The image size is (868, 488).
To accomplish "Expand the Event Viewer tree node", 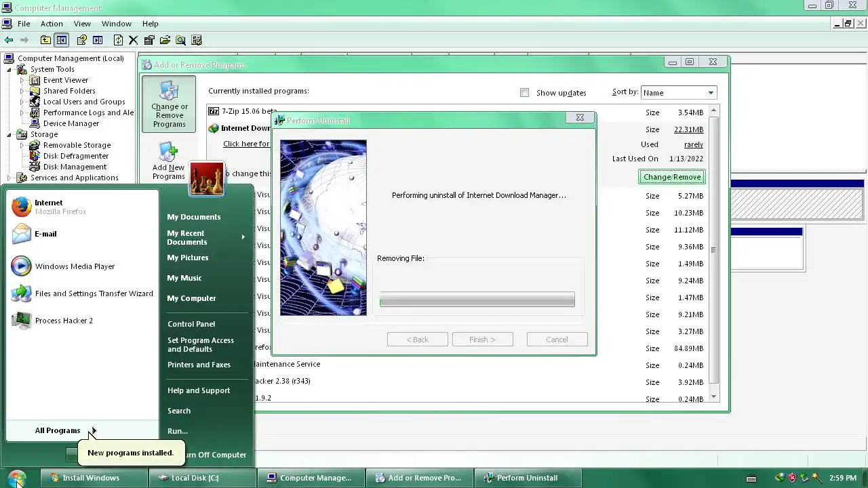I will 22,80.
